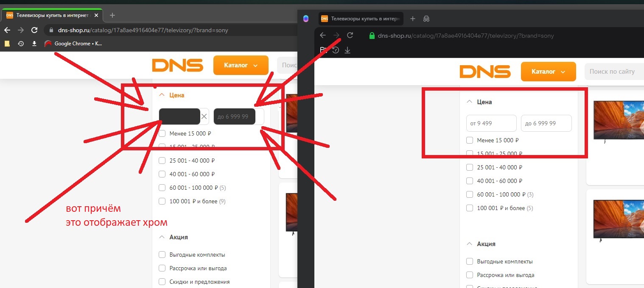This screenshot has height=288, width=644.
Task: Check 60 001 - 100 000 ₽ (5) in left window
Action: click(162, 188)
